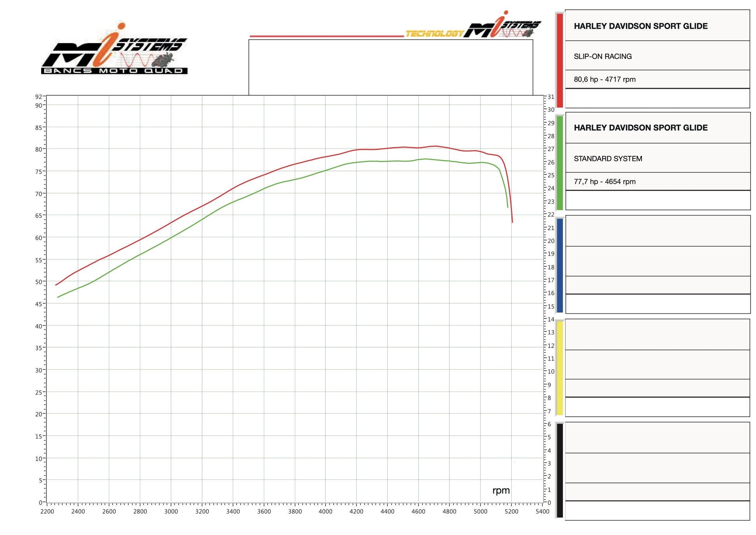Select the black legend color bar
This screenshot has height=535, width=756.
(x=560, y=470)
